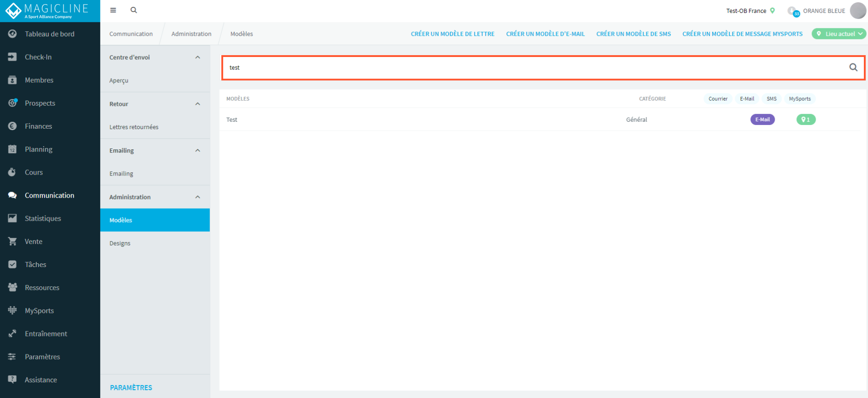Click Créer un modèle d'e-mail

click(x=545, y=34)
